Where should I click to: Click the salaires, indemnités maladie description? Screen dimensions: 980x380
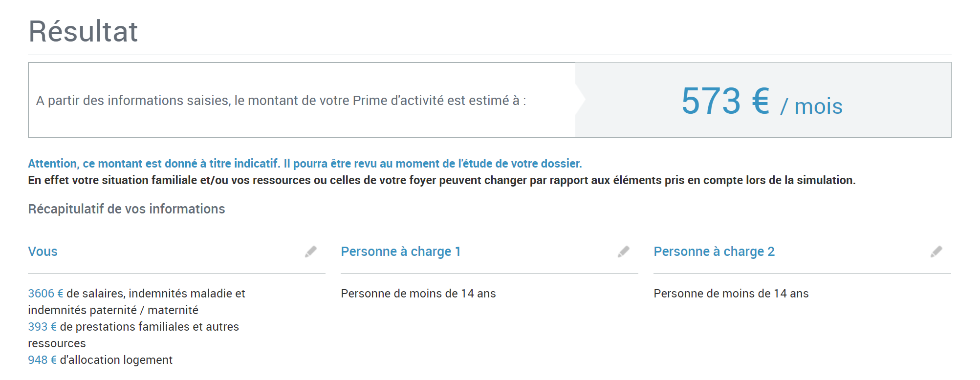(155, 294)
